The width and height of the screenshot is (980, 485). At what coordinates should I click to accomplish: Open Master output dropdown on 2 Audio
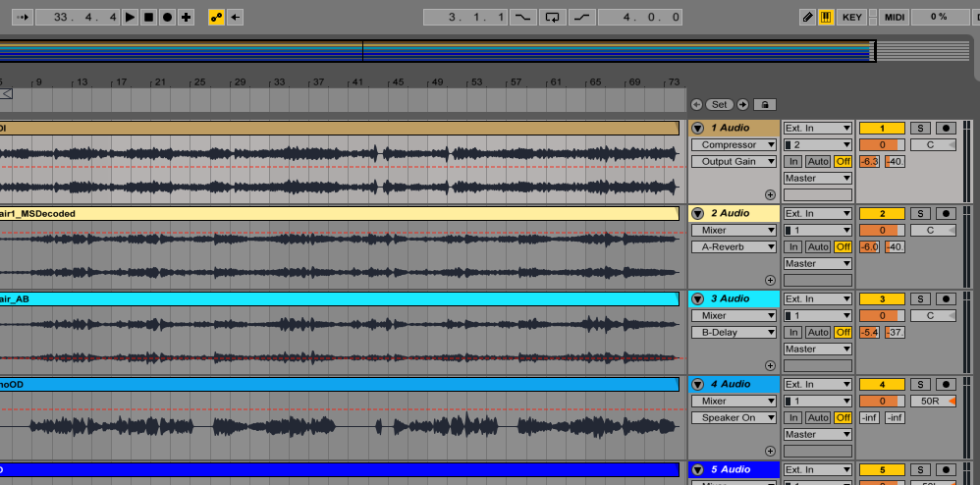coord(818,264)
